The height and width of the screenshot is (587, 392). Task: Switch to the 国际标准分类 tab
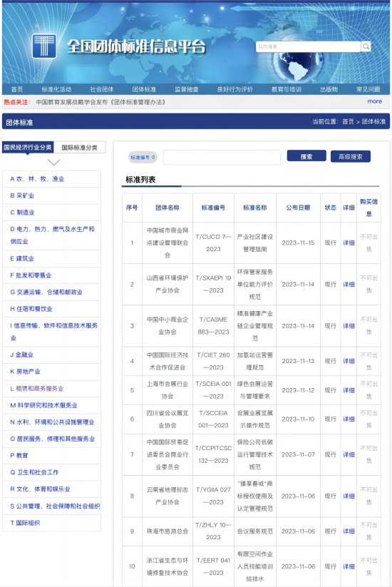(79, 147)
